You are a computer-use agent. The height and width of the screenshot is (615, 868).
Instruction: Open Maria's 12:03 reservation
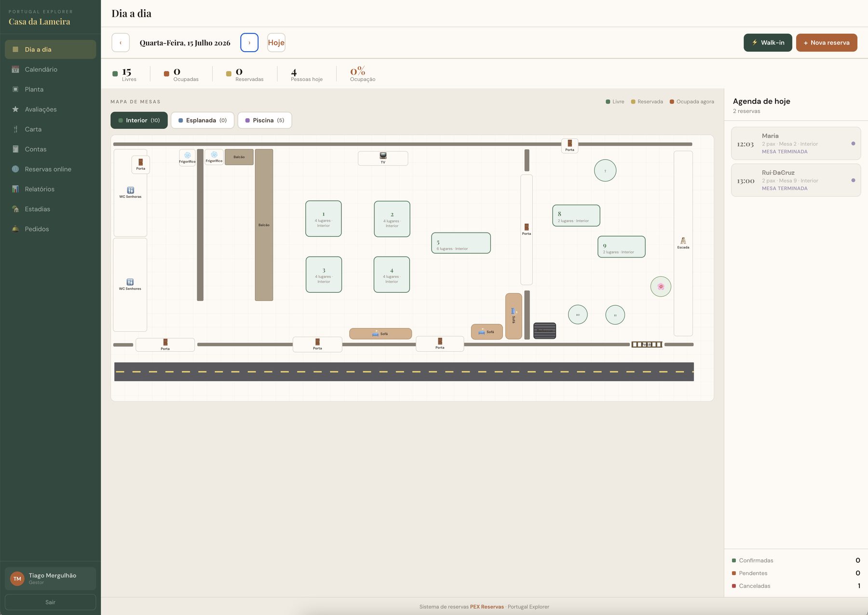pyautogui.click(x=796, y=143)
